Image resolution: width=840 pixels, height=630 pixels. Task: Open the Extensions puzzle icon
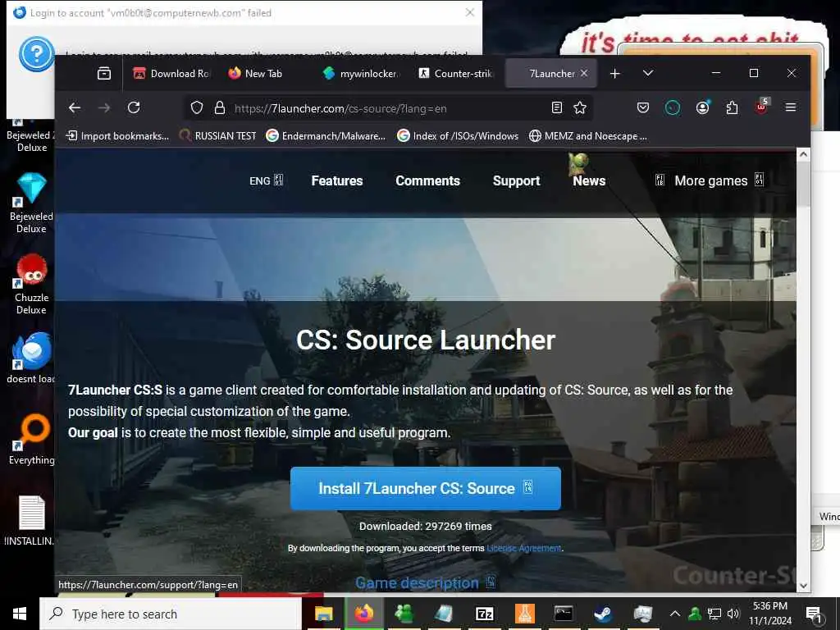732,107
